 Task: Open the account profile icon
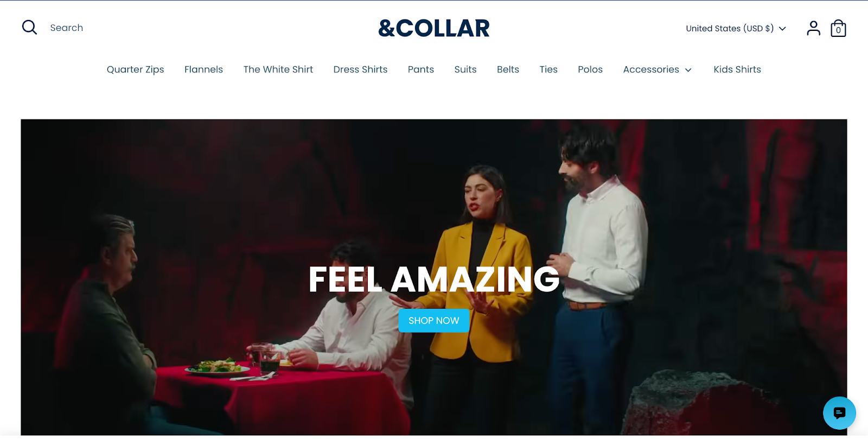[813, 28]
